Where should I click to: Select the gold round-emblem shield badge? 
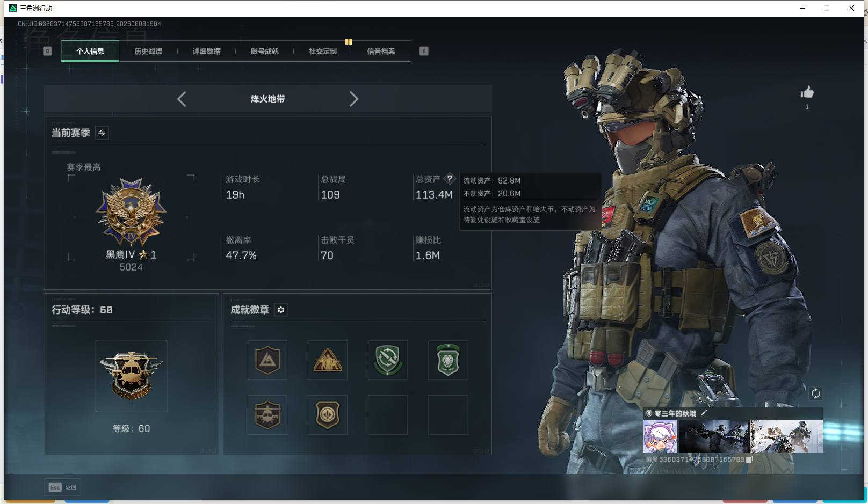[328, 415]
